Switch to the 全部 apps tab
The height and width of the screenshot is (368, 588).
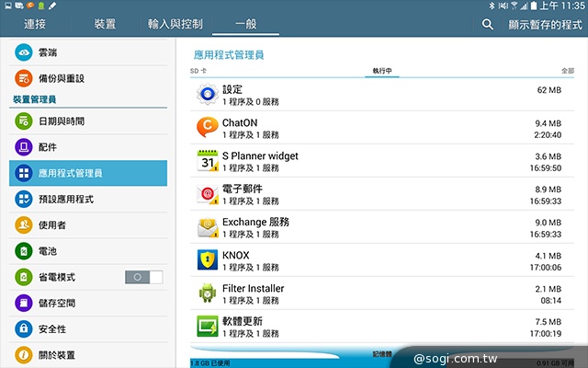click(568, 71)
